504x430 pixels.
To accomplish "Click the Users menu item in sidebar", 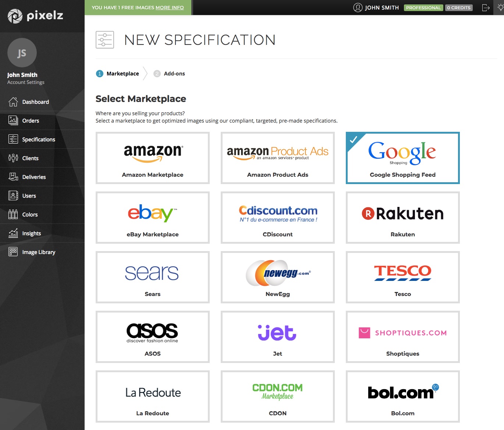I will point(29,196).
